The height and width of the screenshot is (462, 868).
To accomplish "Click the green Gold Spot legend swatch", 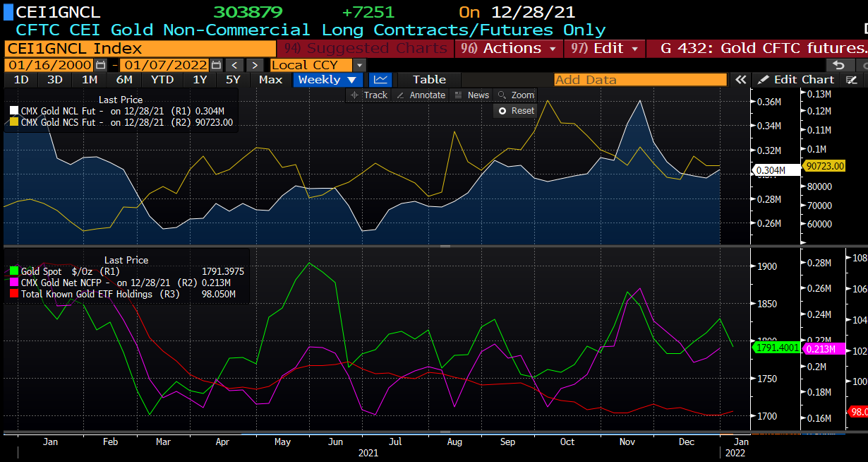I will [x=14, y=271].
